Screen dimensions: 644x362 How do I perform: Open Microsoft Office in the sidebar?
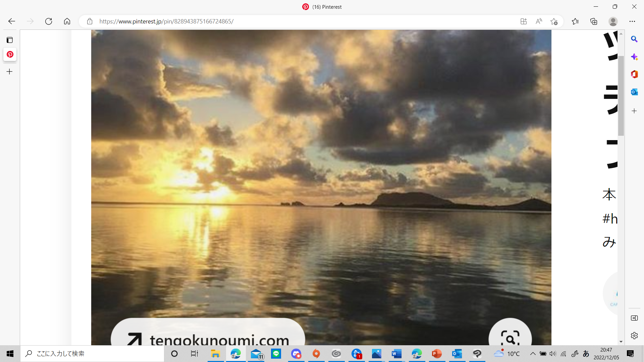[x=634, y=74]
